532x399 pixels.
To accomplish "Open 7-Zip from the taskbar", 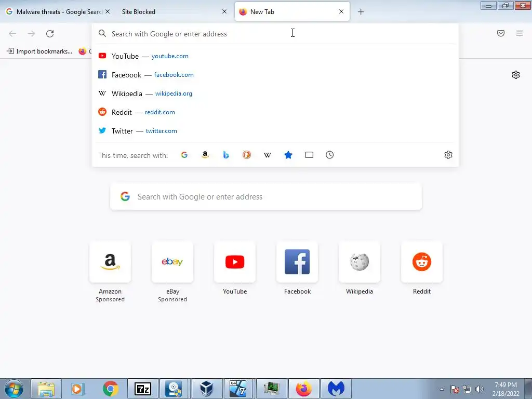I will [143, 389].
